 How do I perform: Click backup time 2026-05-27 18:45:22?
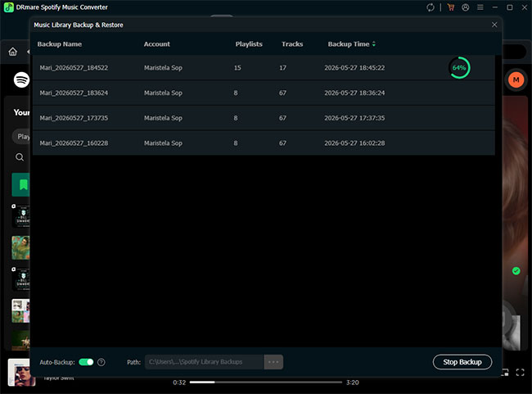tap(354, 68)
